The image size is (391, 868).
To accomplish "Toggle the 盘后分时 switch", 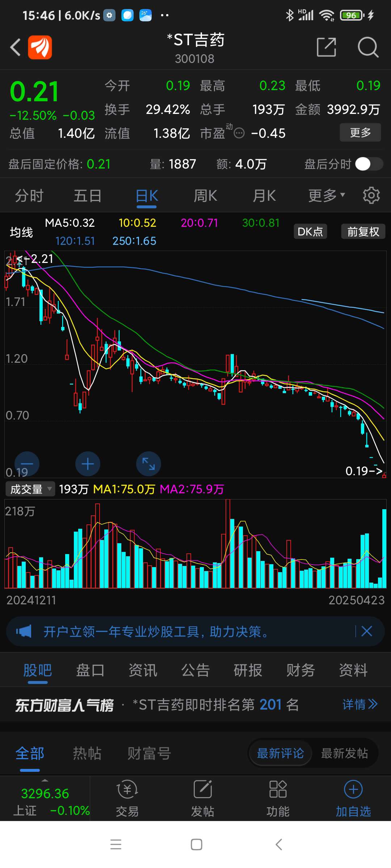I will pyautogui.click(x=369, y=164).
